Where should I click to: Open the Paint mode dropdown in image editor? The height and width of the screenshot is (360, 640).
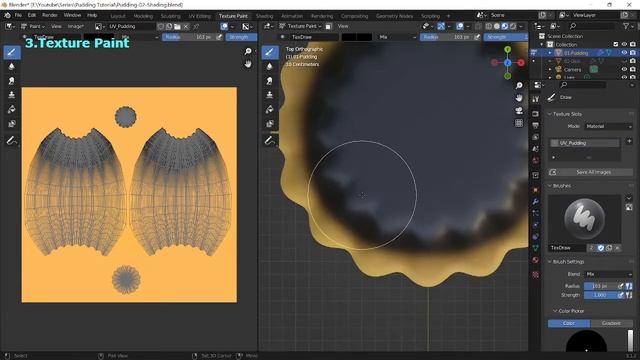pos(33,26)
